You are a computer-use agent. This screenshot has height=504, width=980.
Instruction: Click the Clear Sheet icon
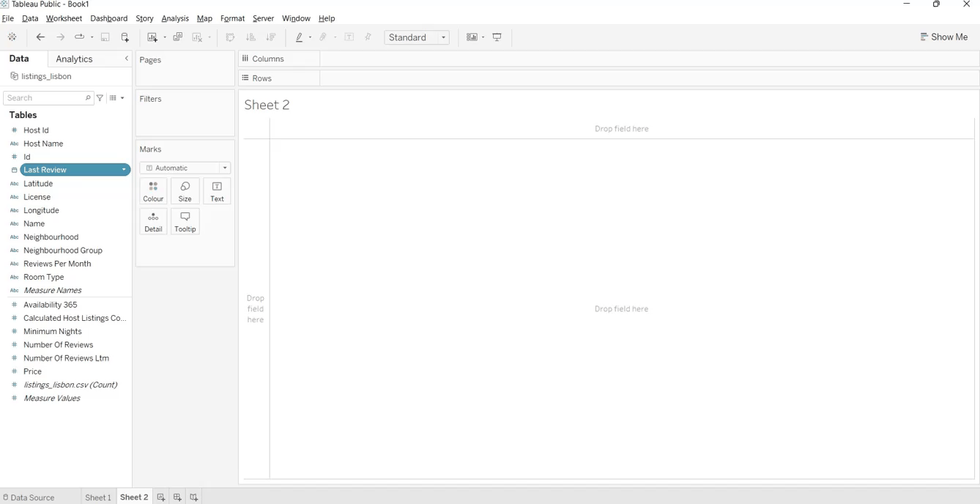pos(197,37)
